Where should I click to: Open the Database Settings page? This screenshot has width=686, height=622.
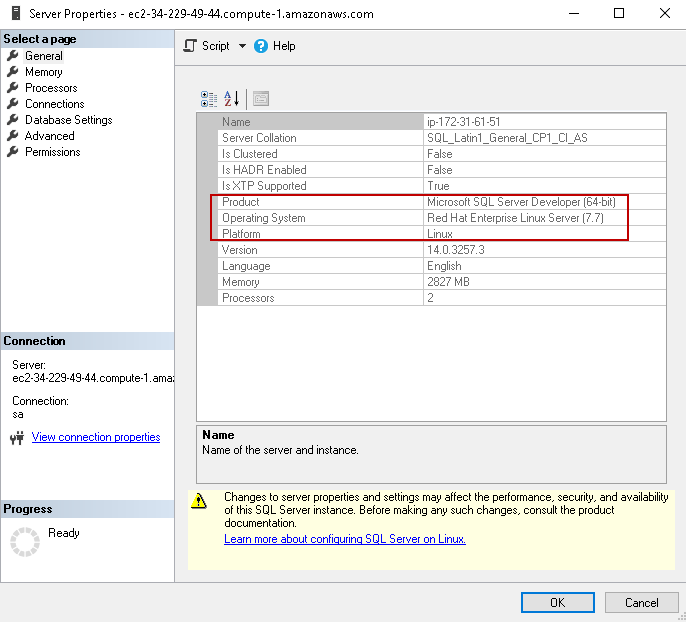coord(68,120)
